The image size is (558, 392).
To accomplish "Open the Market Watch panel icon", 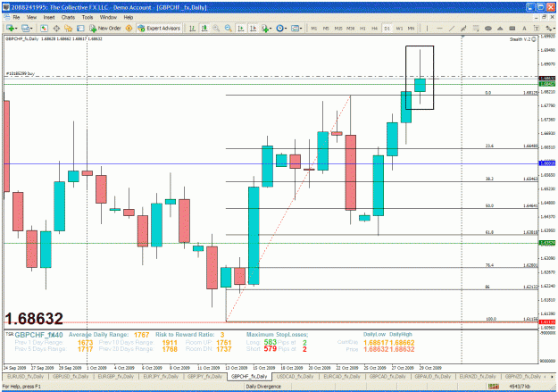I will [x=44, y=28].
